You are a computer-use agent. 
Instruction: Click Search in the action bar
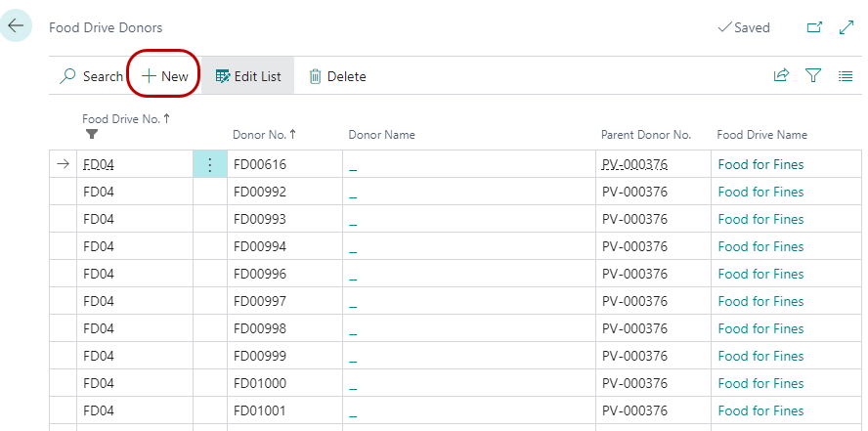tap(92, 76)
